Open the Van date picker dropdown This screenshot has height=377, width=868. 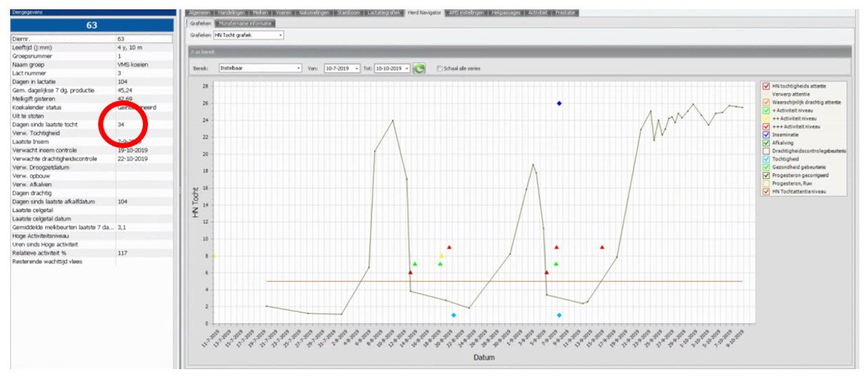pos(356,69)
